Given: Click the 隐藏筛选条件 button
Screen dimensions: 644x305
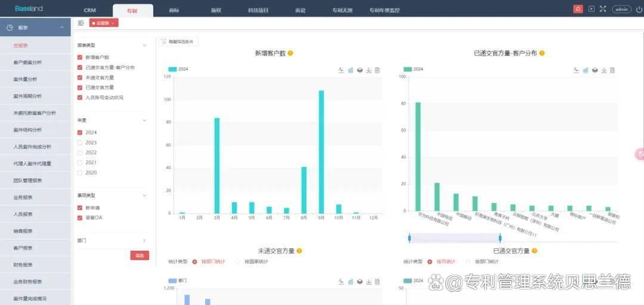Looking at the screenshot, I should coord(179,42).
